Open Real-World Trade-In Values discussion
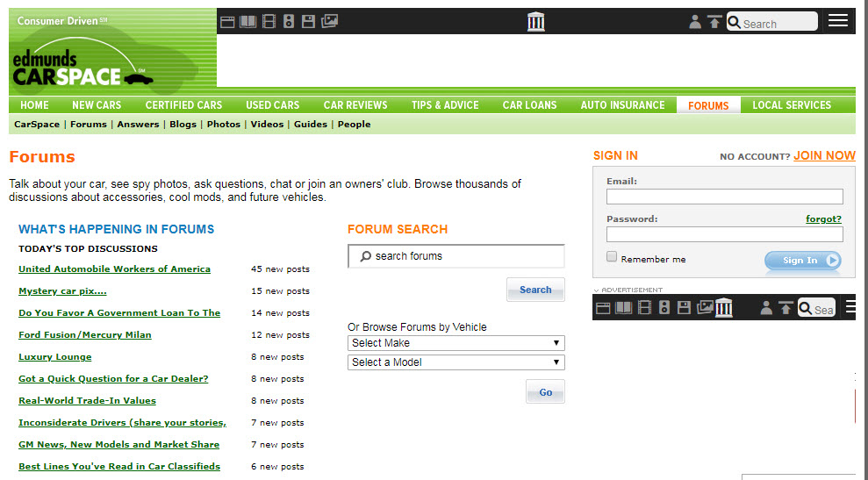The image size is (868, 480). 87,401
